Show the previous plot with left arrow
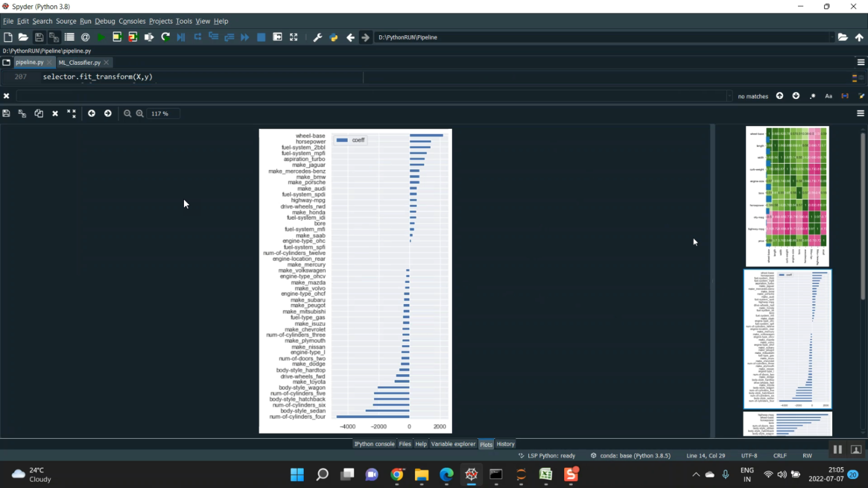 91,113
